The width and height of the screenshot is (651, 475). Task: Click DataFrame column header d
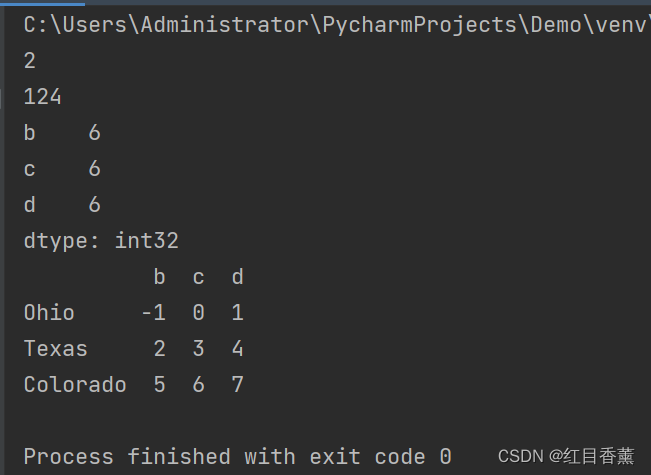(x=237, y=277)
